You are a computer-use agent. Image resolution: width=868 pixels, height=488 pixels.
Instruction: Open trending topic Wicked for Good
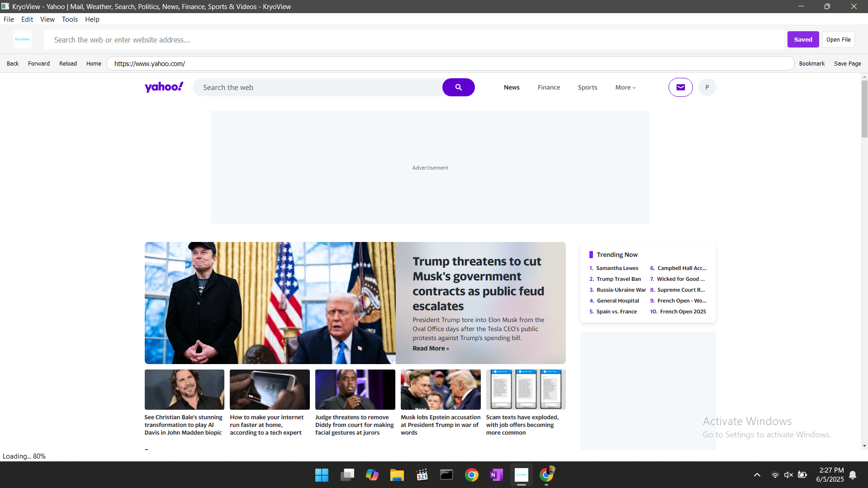click(681, 279)
